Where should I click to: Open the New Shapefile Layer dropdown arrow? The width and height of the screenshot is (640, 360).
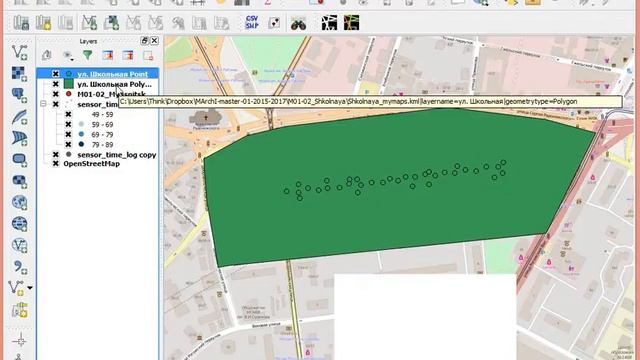30,288
